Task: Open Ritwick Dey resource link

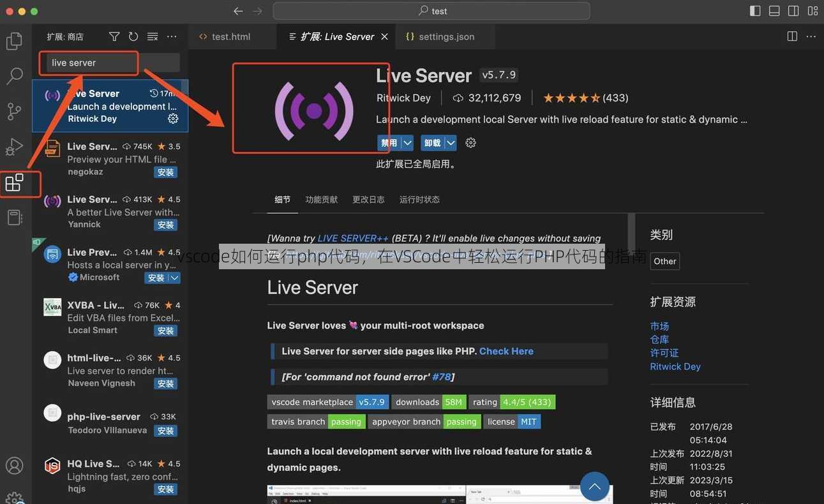Action: (675, 366)
